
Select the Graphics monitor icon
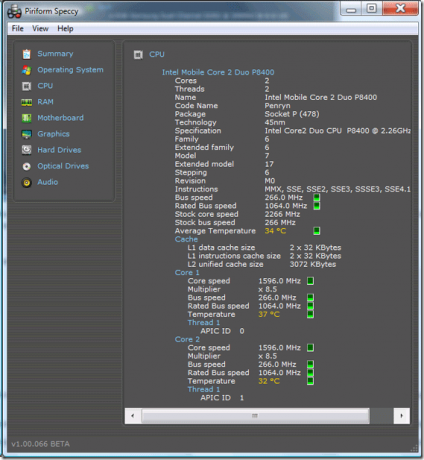[27, 134]
